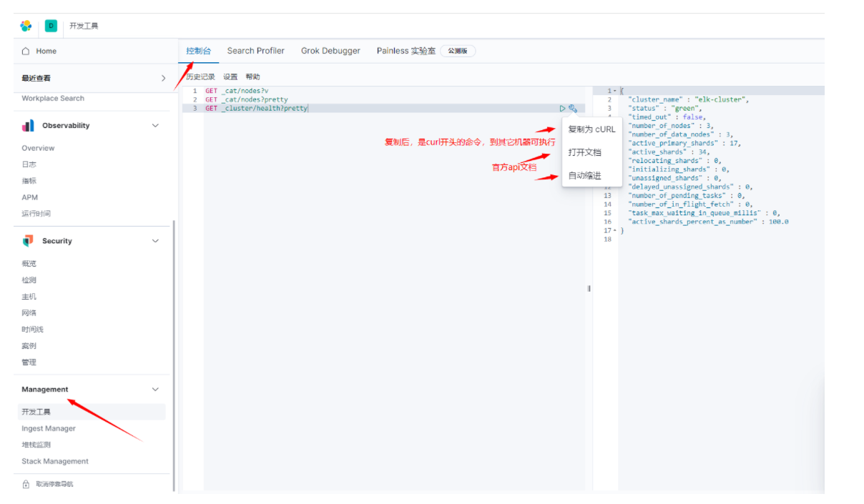864x504 pixels.
Task: Click the sidebar vertical scrollbar
Action: (172, 356)
